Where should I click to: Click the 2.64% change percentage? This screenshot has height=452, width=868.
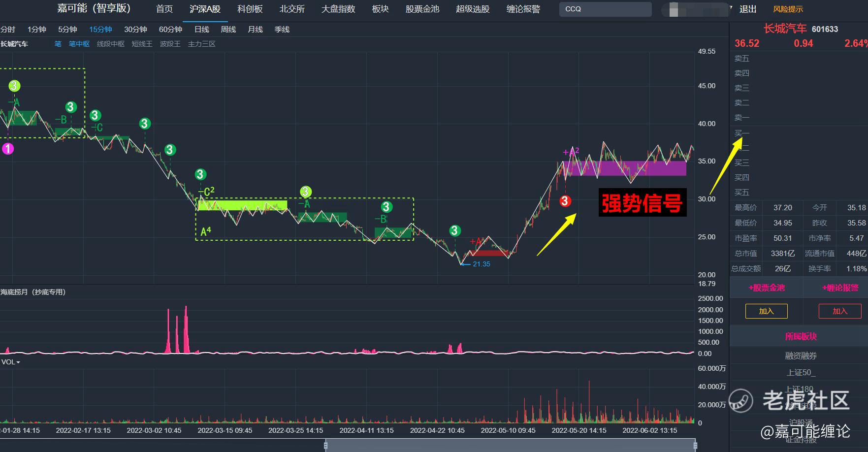(x=856, y=43)
